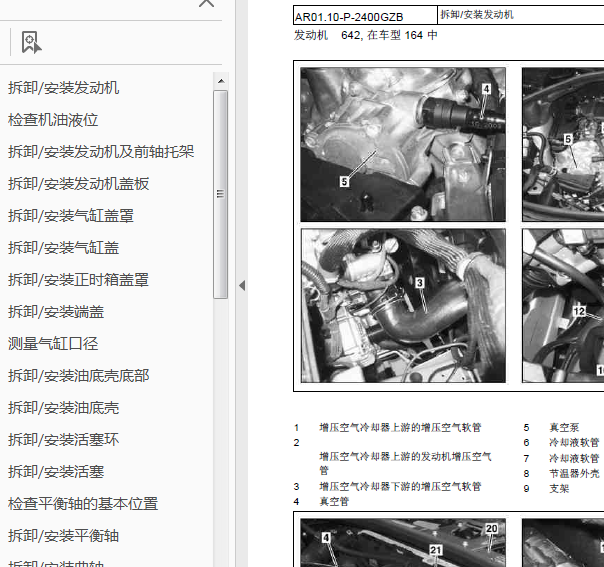Screen dimensions: 604x567
Task: Open bookmark 检查机油液位
Action: tap(53, 120)
